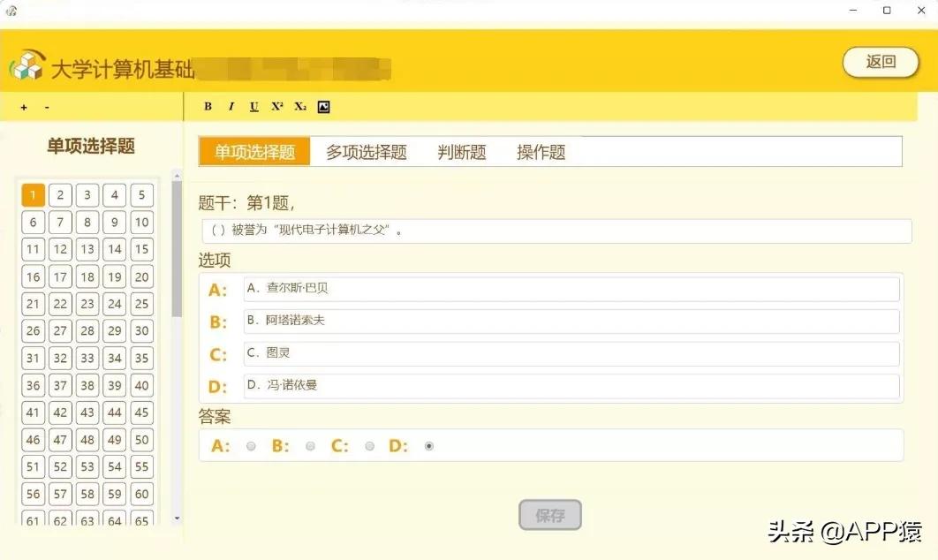
Task: Click the question stem text field
Action: [x=557, y=231]
